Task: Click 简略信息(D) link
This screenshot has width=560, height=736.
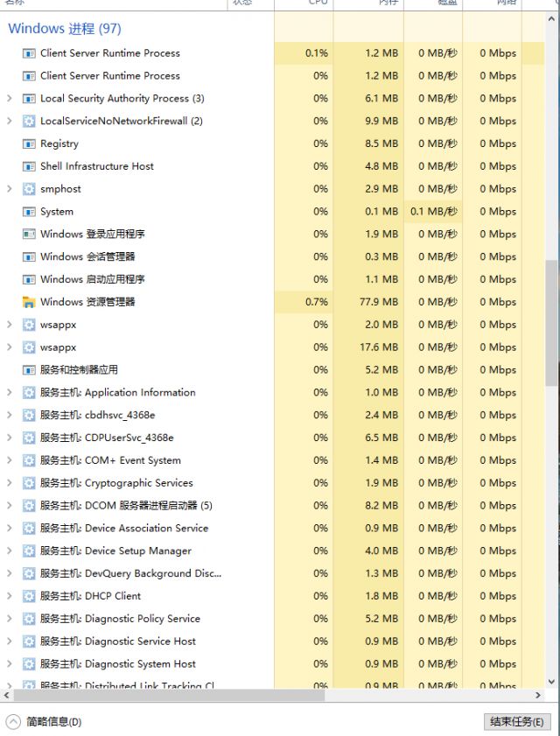Action: click(x=54, y=722)
